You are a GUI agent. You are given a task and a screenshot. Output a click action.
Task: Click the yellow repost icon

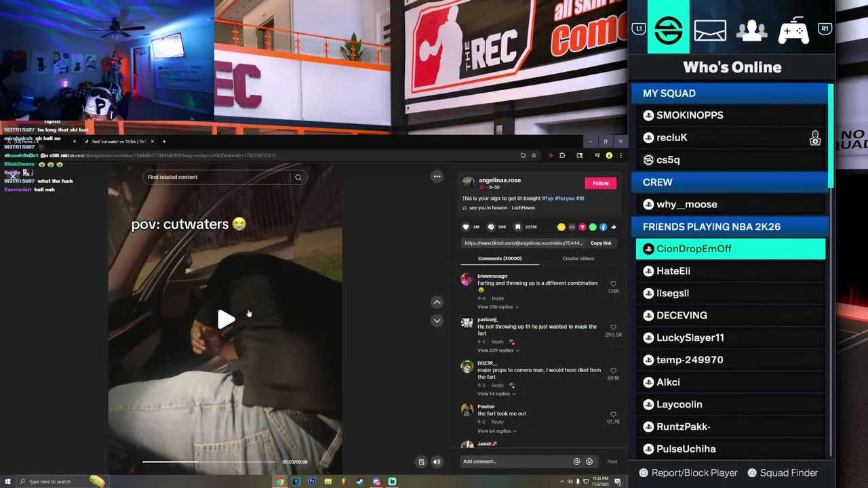(x=561, y=227)
